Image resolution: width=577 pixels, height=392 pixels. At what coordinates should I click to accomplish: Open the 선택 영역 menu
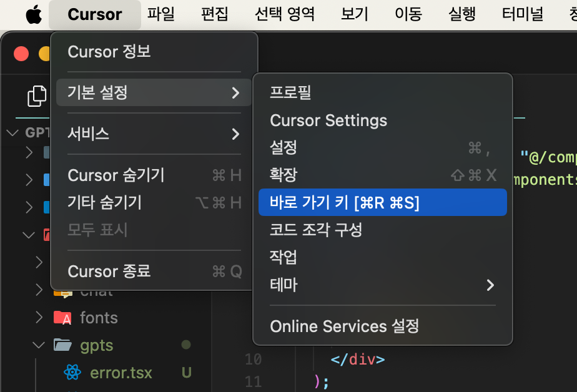pos(285,15)
